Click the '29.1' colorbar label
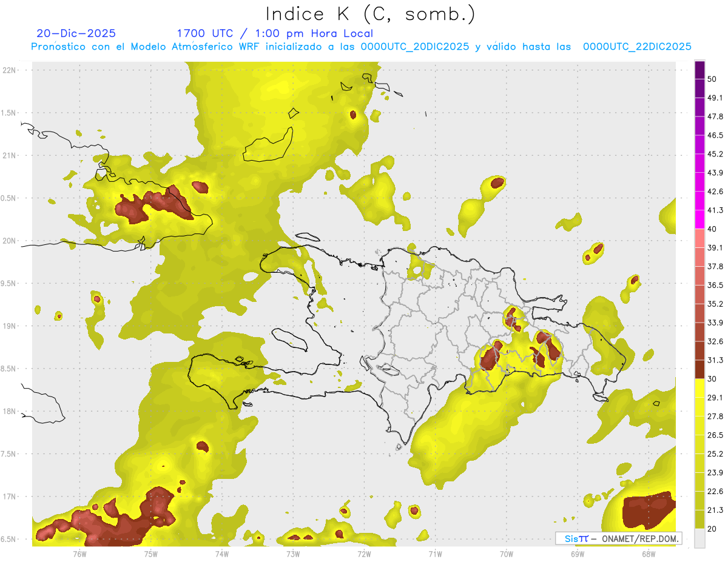Image resolution: width=728 pixels, height=562 pixels. pos(715,398)
